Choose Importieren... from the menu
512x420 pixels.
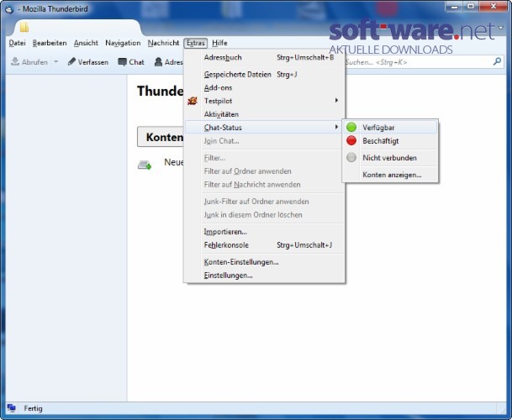point(265,232)
